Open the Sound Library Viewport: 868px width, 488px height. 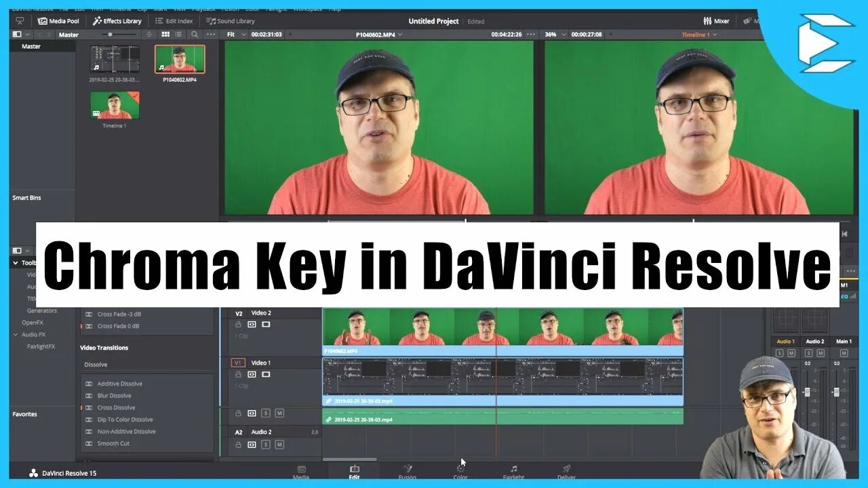(x=231, y=21)
